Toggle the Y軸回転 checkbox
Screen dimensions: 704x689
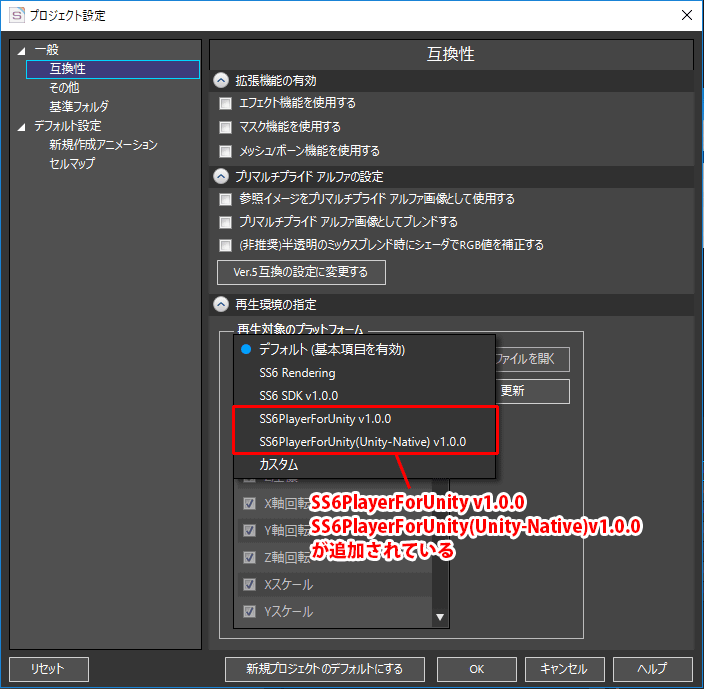[x=249, y=530]
